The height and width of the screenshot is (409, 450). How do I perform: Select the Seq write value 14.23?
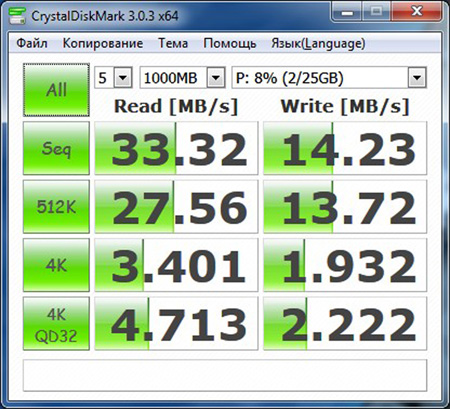(345, 148)
